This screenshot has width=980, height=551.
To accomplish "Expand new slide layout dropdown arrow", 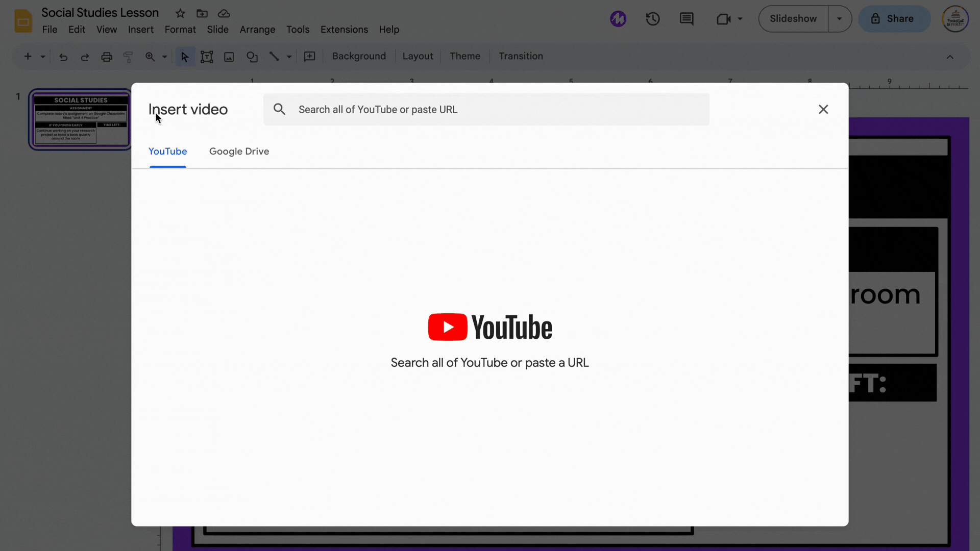I will tap(43, 57).
